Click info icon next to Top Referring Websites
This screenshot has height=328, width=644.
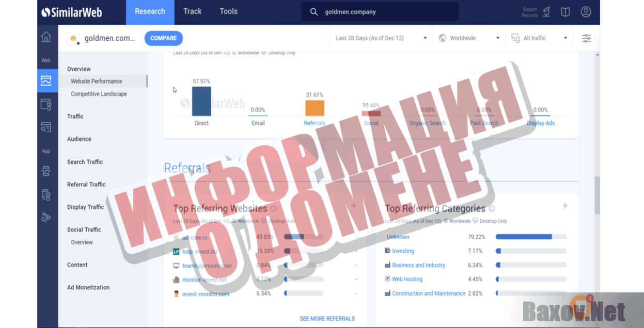(x=273, y=209)
